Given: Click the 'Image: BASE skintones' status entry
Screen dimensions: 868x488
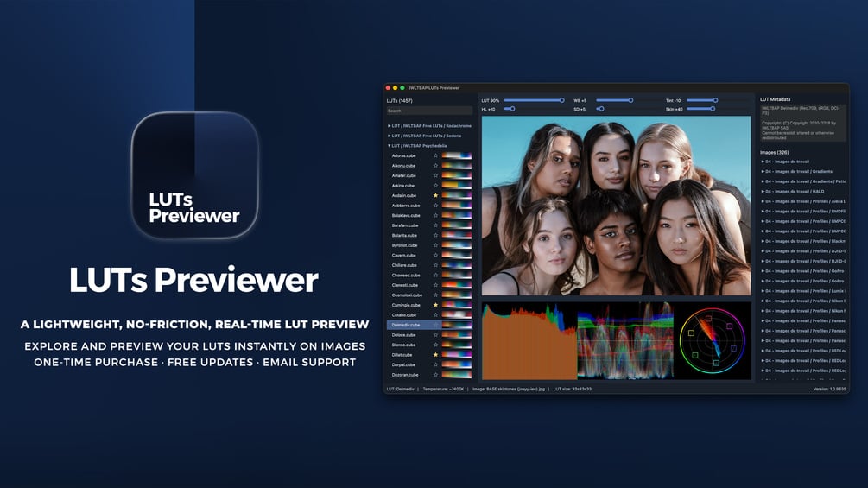Looking at the screenshot, I should coord(509,389).
